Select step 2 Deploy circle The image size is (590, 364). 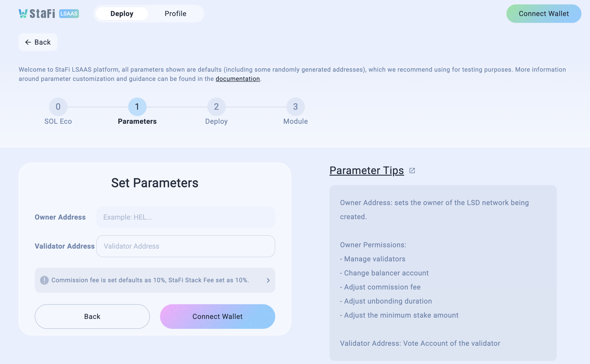pyautogui.click(x=216, y=107)
